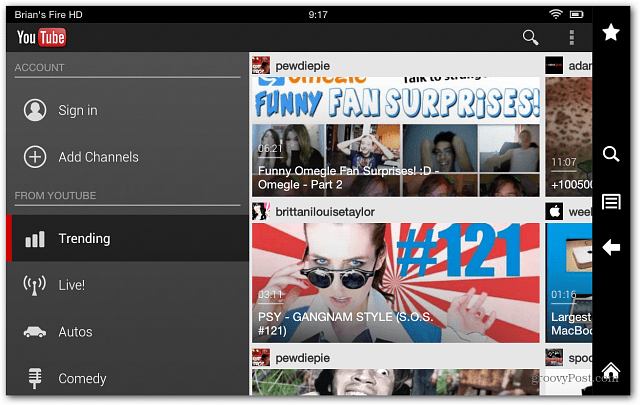The width and height of the screenshot is (640, 405).
Task: Open search in the YouTube top bar
Action: [x=530, y=38]
